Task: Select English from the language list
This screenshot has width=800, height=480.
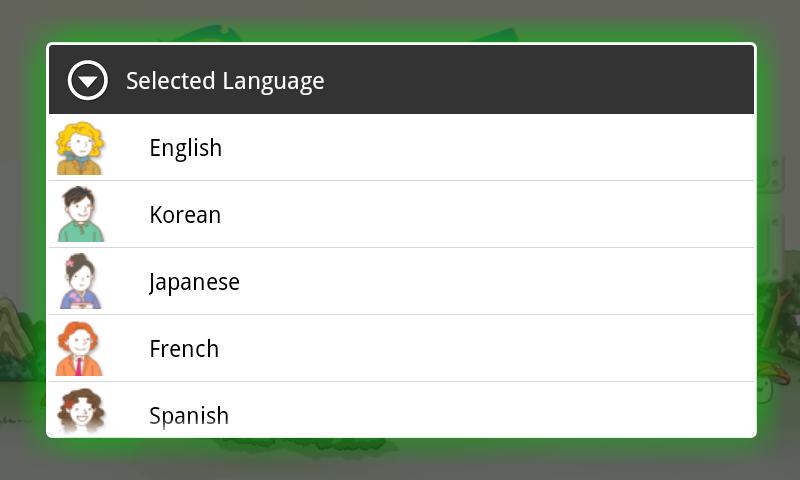Action: coord(186,148)
